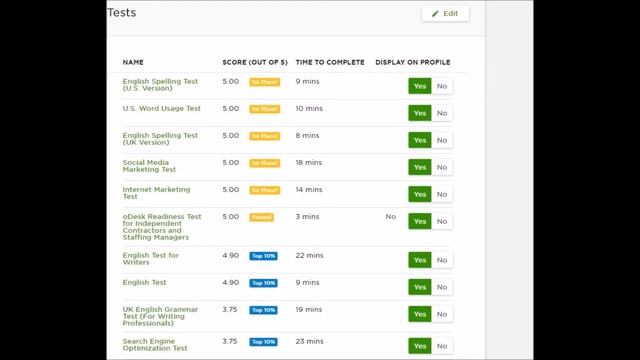Click the Tests section heading
Screen dimensions: 640x360
point(122,13)
